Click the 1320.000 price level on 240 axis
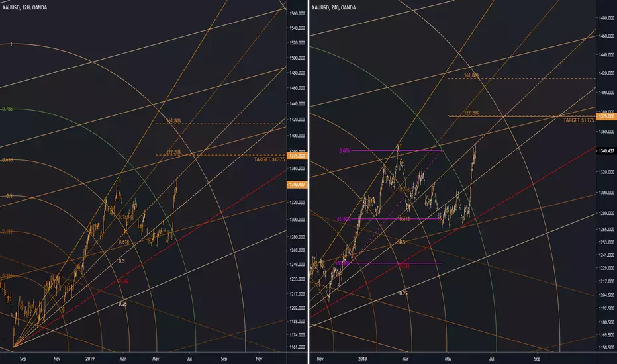 [x=606, y=172]
